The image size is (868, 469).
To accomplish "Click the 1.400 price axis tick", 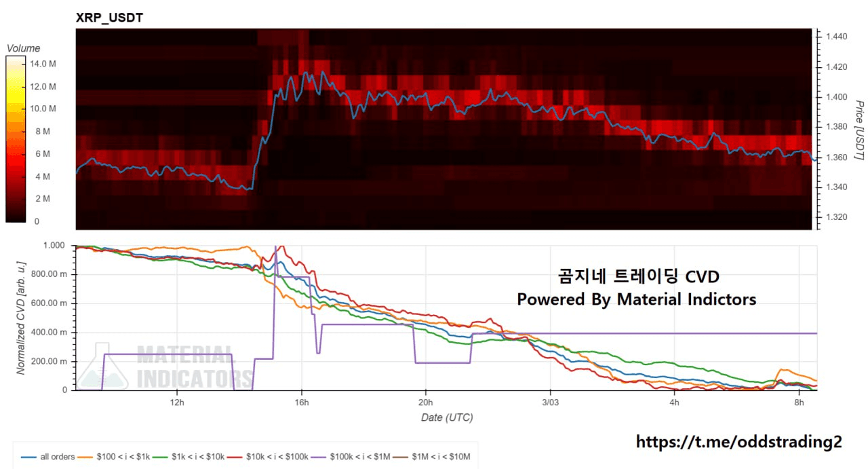I will [x=837, y=97].
